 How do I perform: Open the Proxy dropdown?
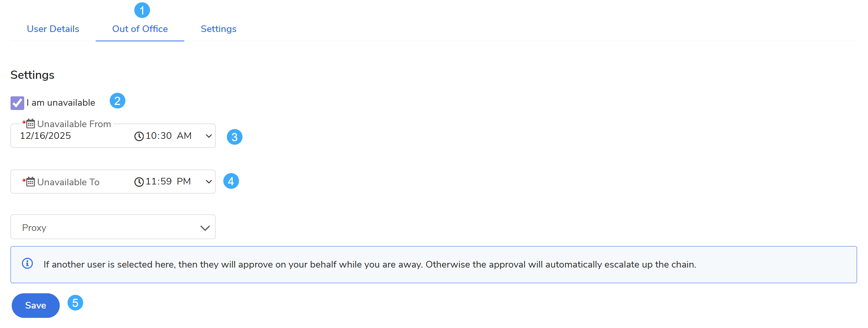coord(113,227)
